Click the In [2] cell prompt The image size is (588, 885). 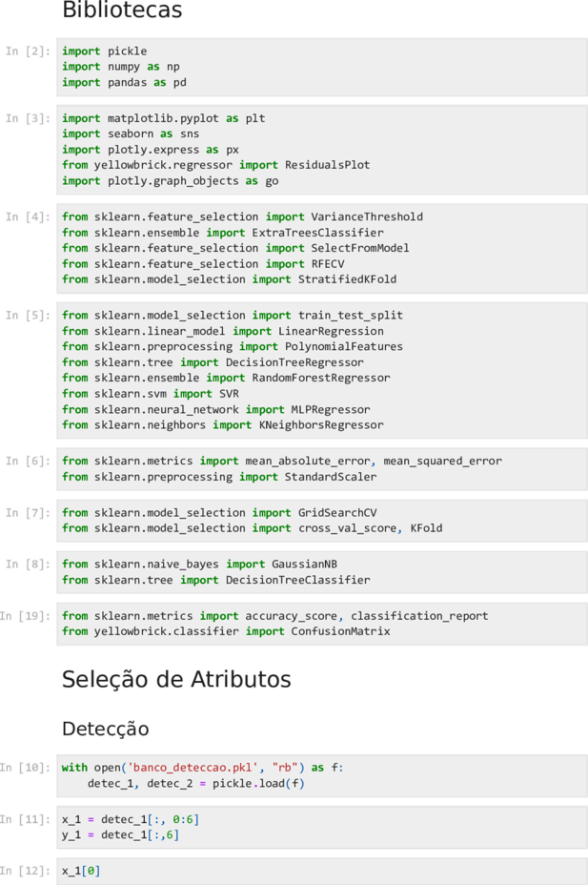coord(28,51)
